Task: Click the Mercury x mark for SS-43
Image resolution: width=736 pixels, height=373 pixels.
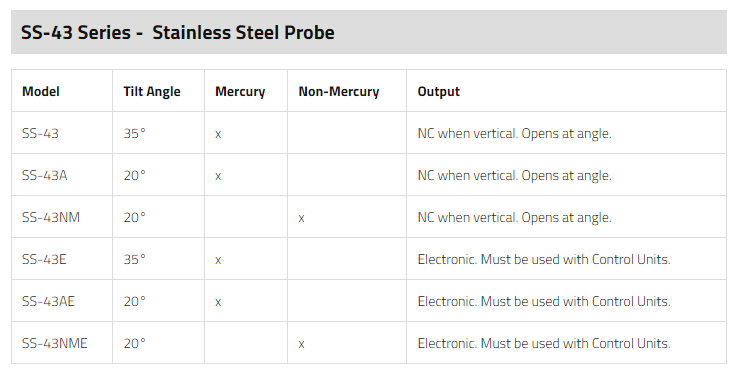Action: point(218,134)
